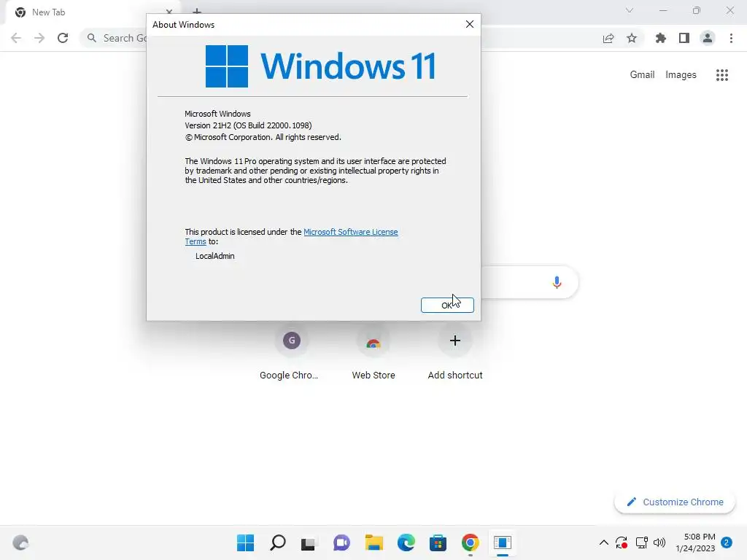The height and width of the screenshot is (560, 747).
Task: Open Google apps grid
Action: (722, 75)
